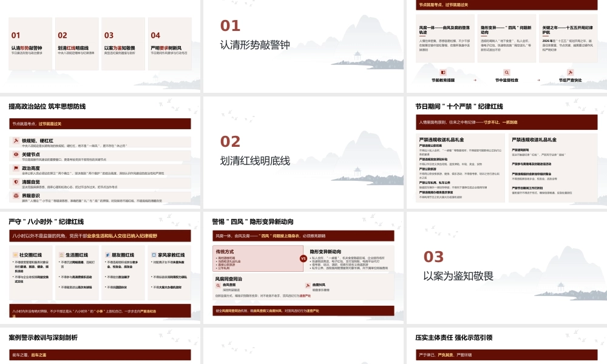
Task: Click the heading 家风家教红线
Action: 171,255
